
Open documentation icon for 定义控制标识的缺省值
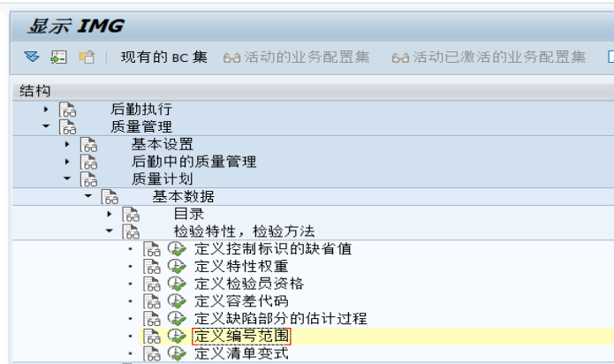pos(152,249)
